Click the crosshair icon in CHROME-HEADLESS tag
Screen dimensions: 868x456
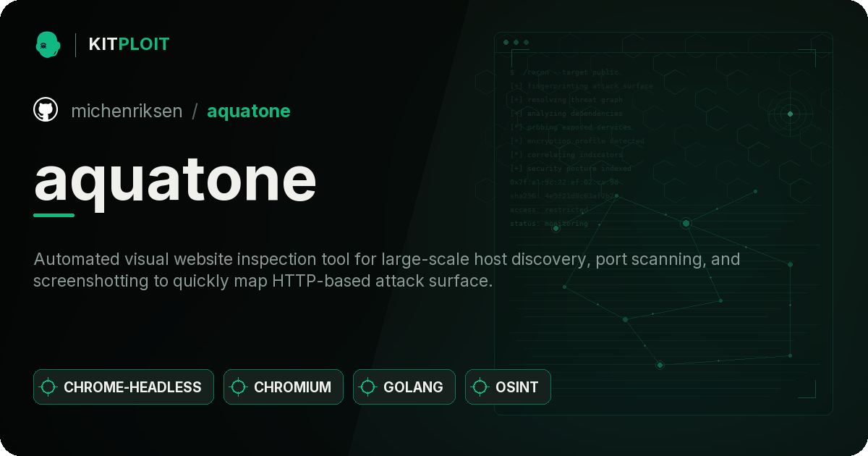point(48,387)
